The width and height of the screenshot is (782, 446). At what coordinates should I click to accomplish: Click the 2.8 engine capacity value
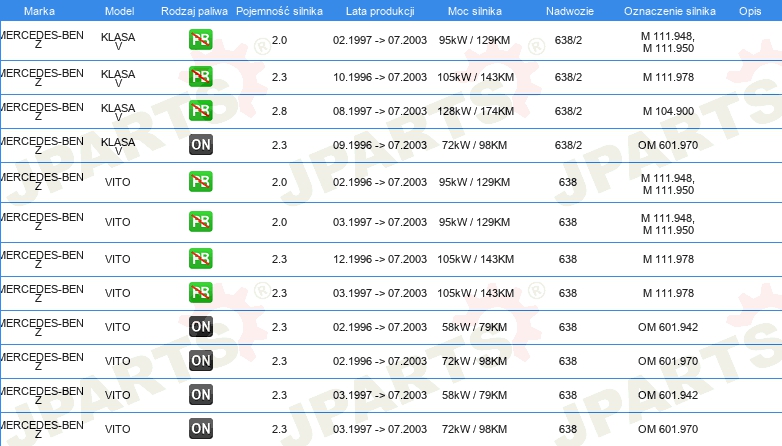279,111
